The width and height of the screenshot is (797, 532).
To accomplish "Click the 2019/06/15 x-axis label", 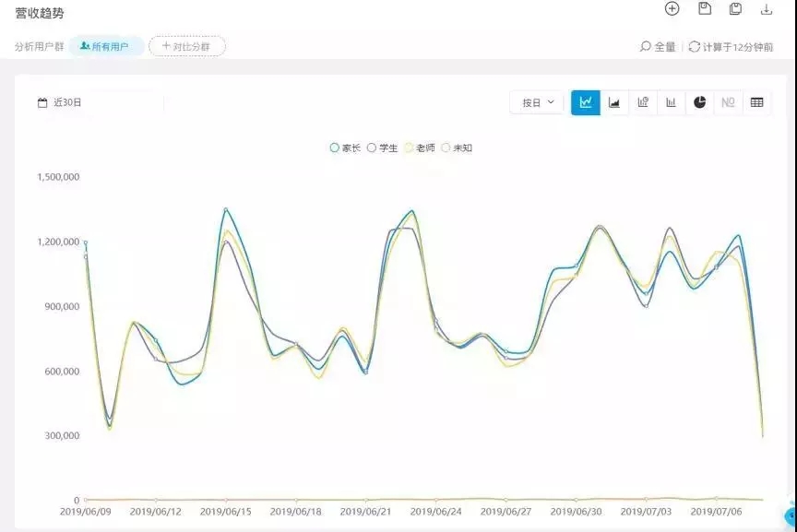I will [226, 512].
